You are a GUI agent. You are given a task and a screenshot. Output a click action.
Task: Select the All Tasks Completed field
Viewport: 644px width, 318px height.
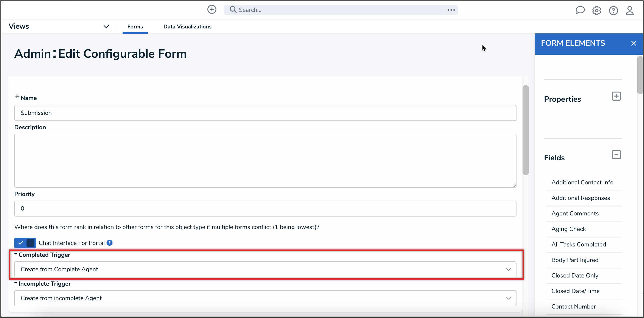tap(579, 244)
